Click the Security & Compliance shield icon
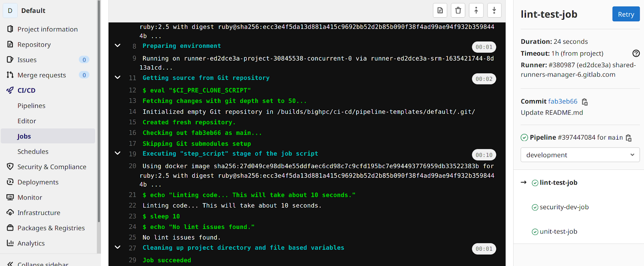The height and width of the screenshot is (266, 644). click(x=10, y=167)
